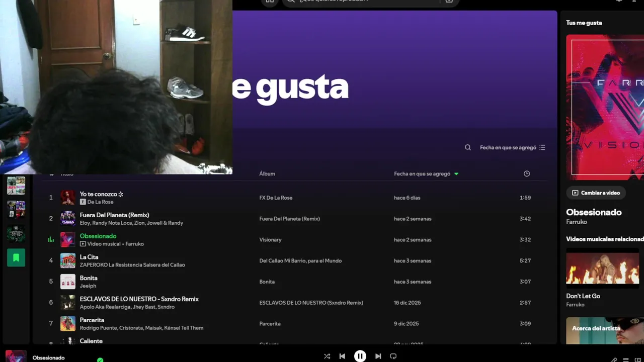Click track number 1 to play it
Viewport: 644px width, 362px height.
51,198
